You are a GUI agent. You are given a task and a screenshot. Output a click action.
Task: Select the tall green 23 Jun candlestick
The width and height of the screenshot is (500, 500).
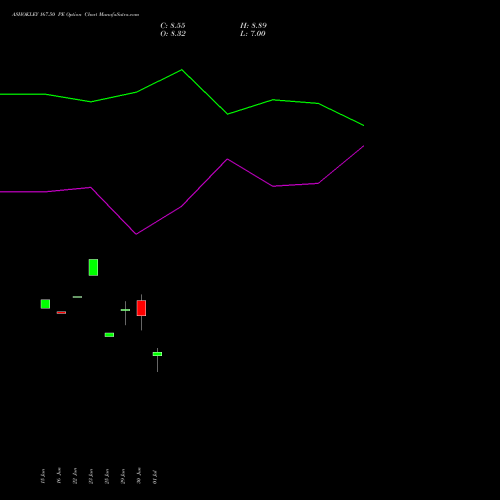pos(93,267)
